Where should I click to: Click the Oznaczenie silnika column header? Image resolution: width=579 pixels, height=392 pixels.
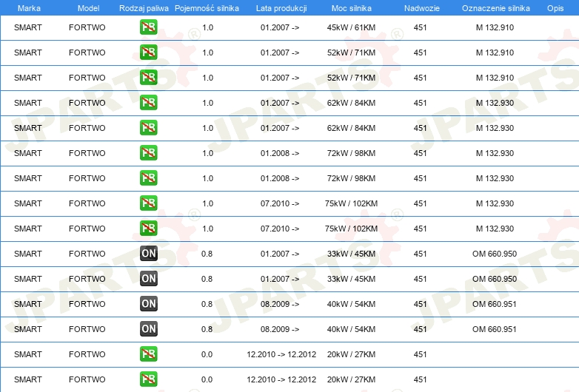(496, 8)
